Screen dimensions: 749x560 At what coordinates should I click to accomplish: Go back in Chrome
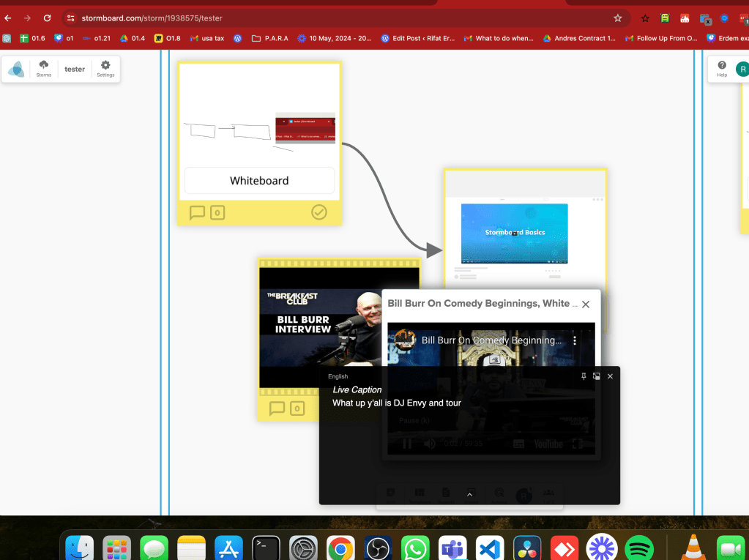(8, 18)
